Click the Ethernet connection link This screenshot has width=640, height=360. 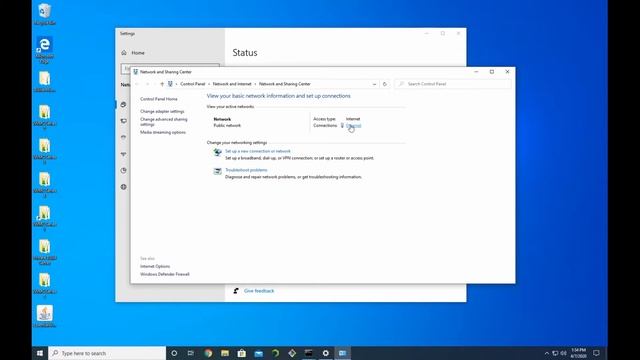click(353, 125)
